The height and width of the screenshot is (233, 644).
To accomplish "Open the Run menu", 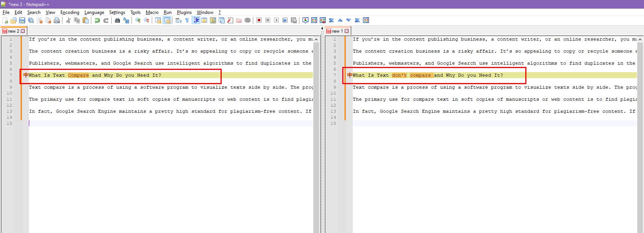I will point(168,12).
